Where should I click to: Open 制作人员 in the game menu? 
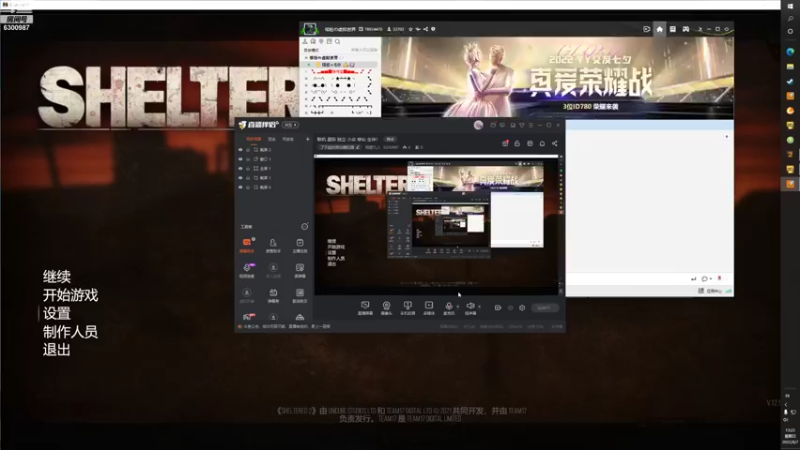[x=70, y=332]
